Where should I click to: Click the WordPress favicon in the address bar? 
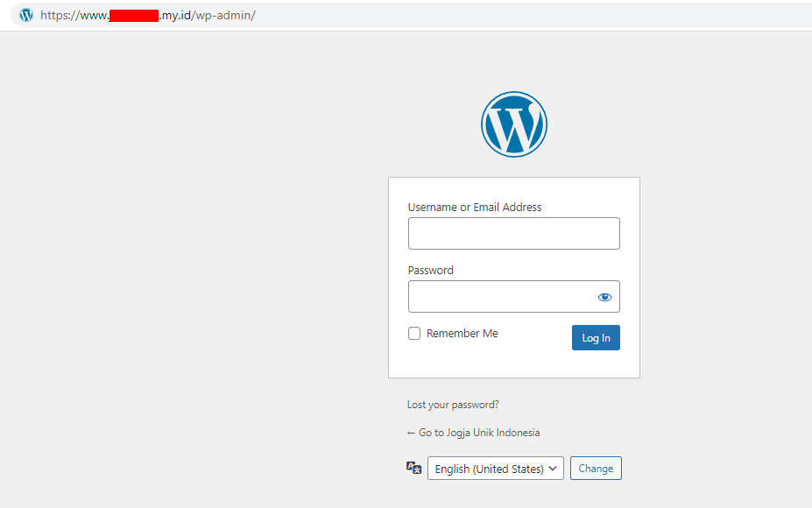click(26, 15)
